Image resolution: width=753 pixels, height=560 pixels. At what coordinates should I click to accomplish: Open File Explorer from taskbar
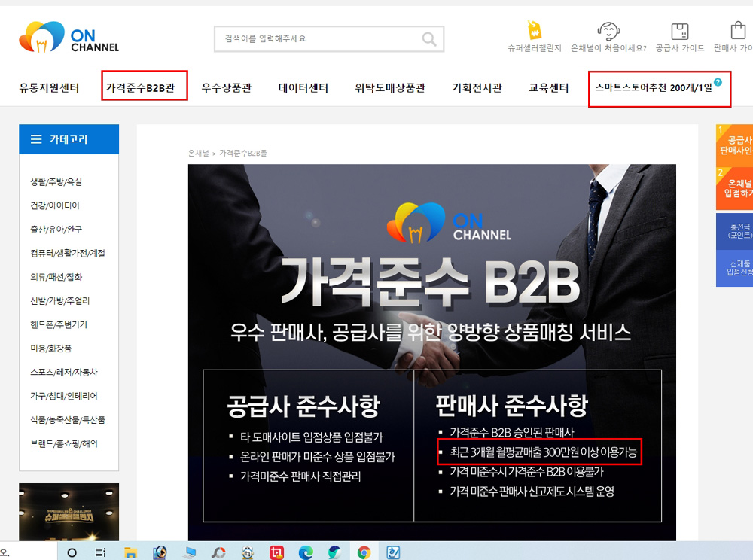coord(130,552)
